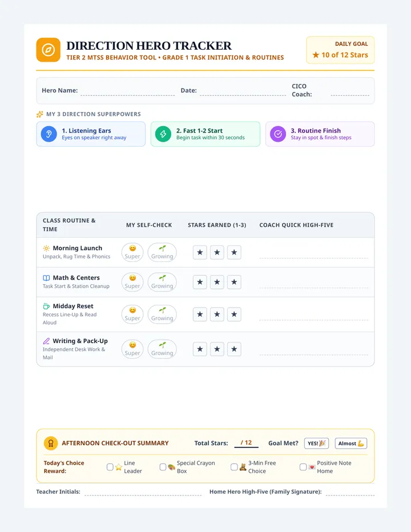
Task: Click second star box in Math & Centers row
Action: (x=217, y=282)
